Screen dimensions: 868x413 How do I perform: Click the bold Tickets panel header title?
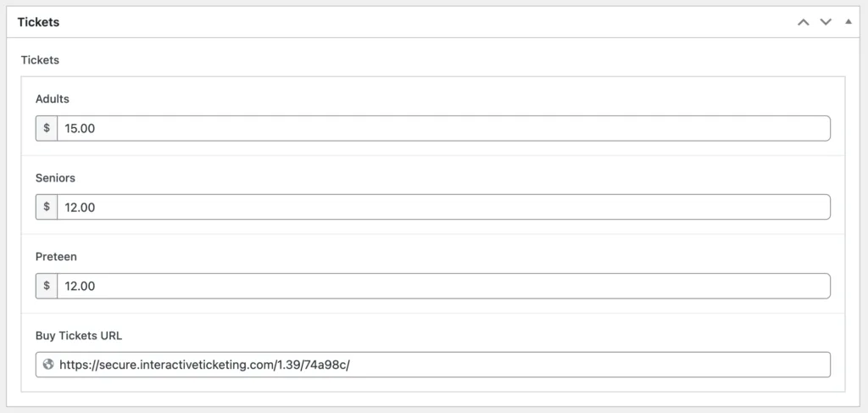coord(38,22)
